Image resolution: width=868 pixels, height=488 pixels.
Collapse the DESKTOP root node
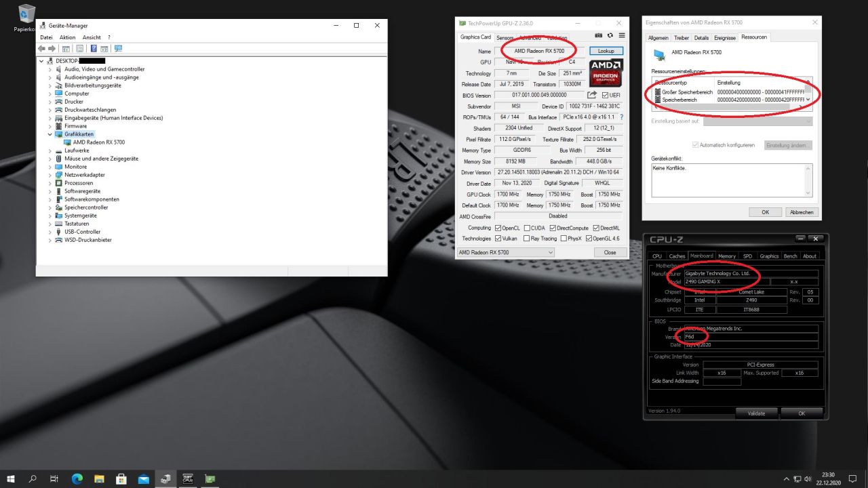click(x=42, y=61)
